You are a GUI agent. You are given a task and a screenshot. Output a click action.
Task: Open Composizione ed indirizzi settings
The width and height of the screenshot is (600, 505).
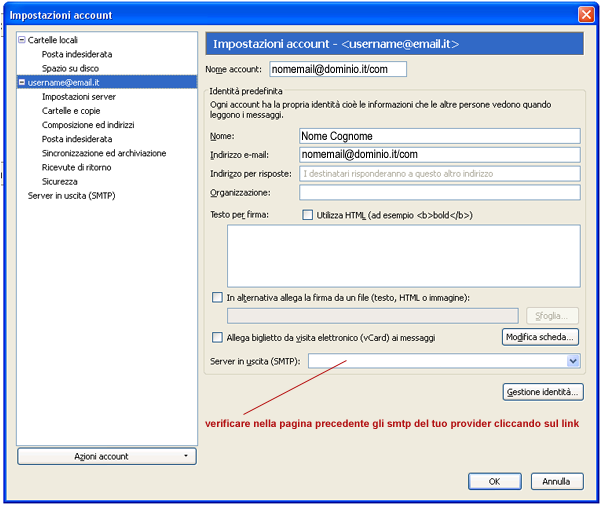(88, 125)
